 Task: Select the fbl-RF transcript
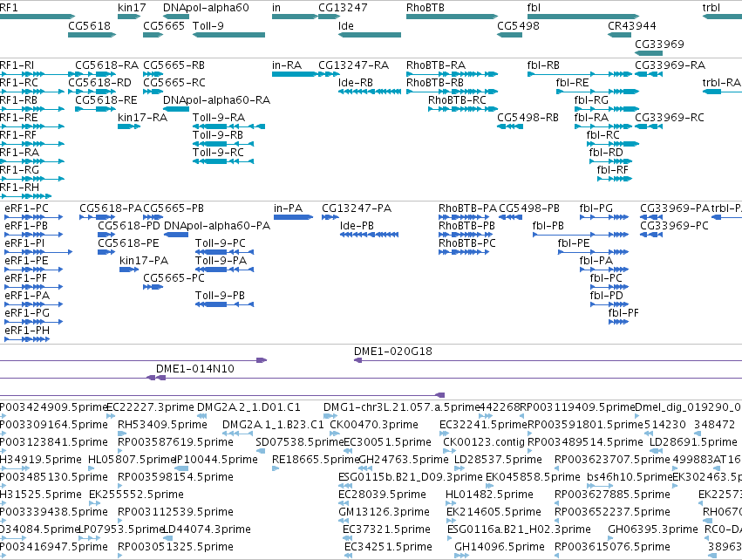pos(615,179)
